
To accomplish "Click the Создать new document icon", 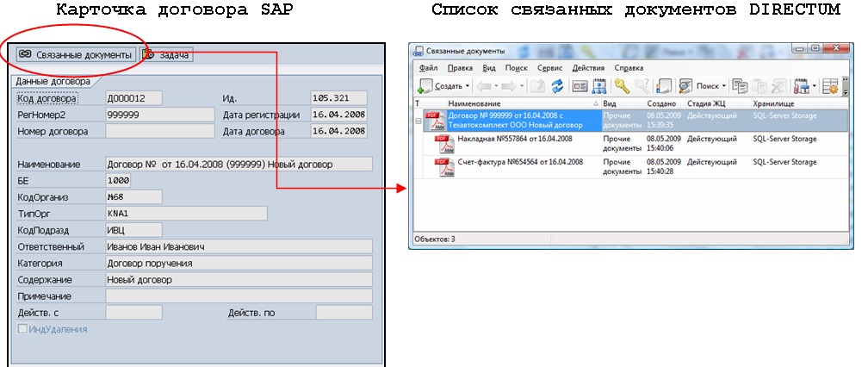I will coord(425,86).
